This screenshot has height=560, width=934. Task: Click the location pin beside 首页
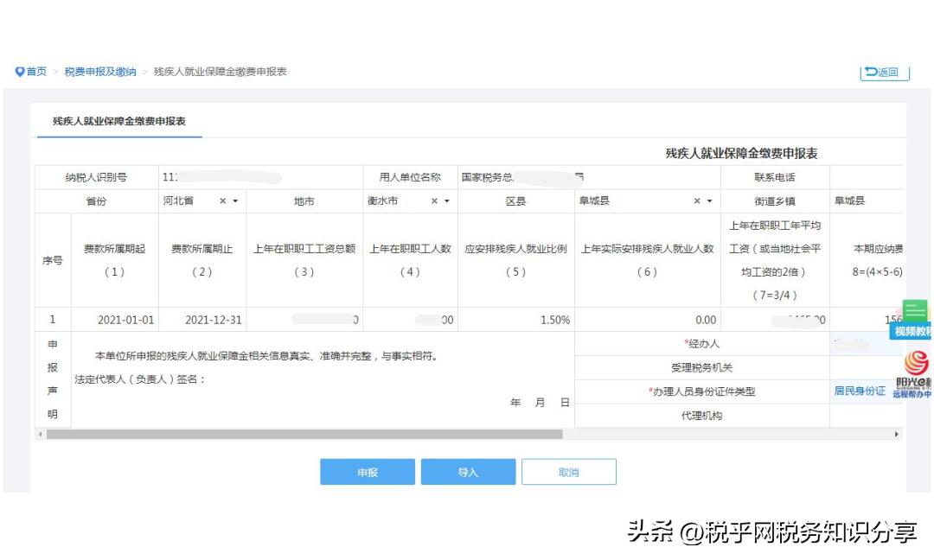pos(19,72)
